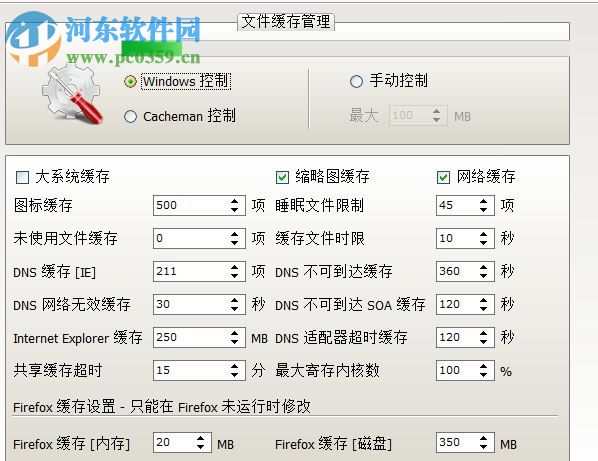The image size is (598, 461).
Task: Click the DNS 适配器超时缓存 label
Action: (341, 337)
